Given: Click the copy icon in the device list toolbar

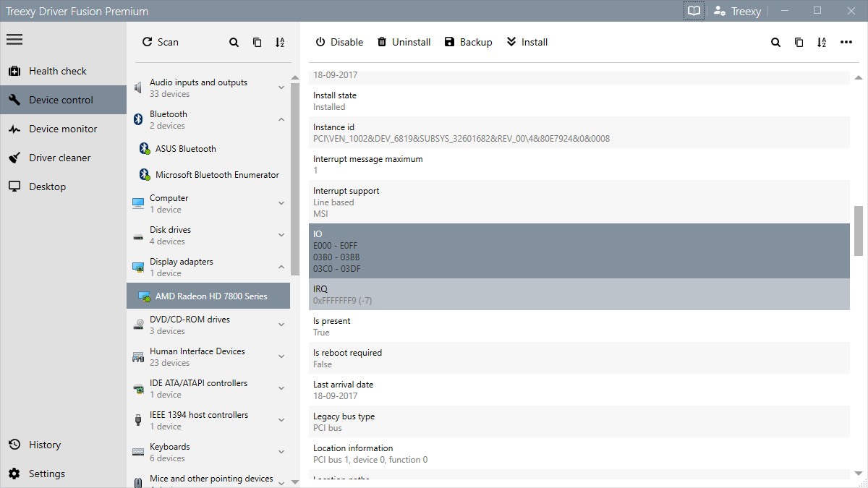Looking at the screenshot, I should (257, 42).
